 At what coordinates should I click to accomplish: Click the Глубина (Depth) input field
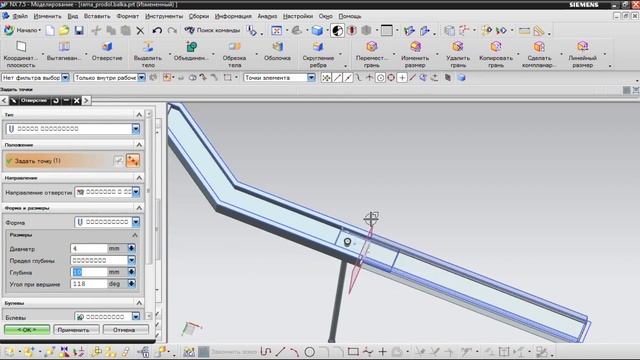coord(88,272)
